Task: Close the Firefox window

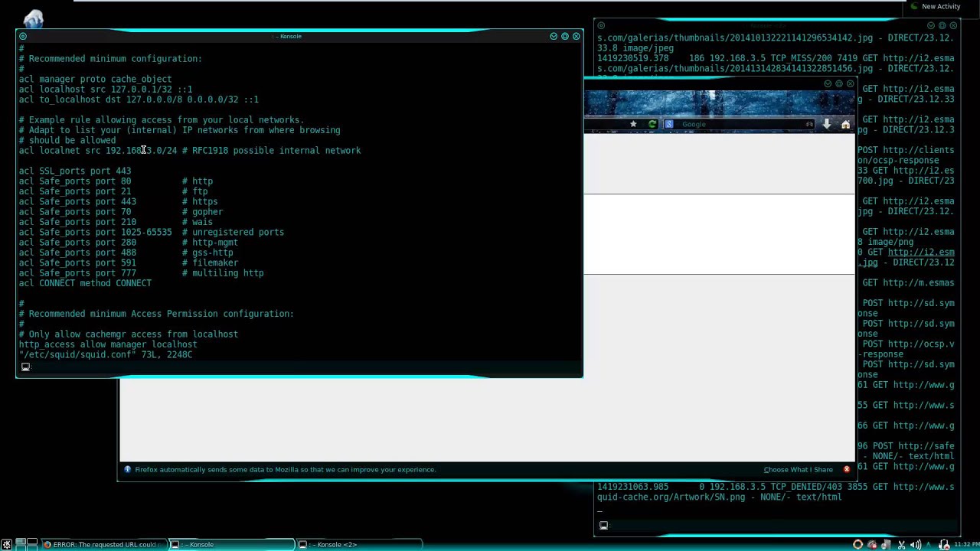Action: point(850,83)
